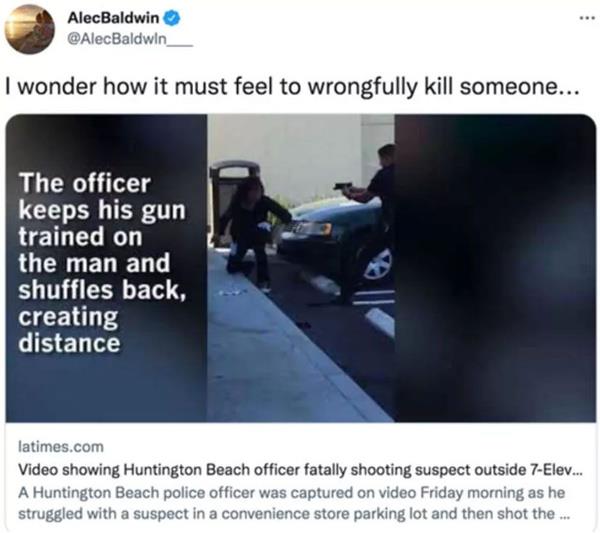
Task: Open the Huntington Beach officer video headline
Action: (x=300, y=469)
